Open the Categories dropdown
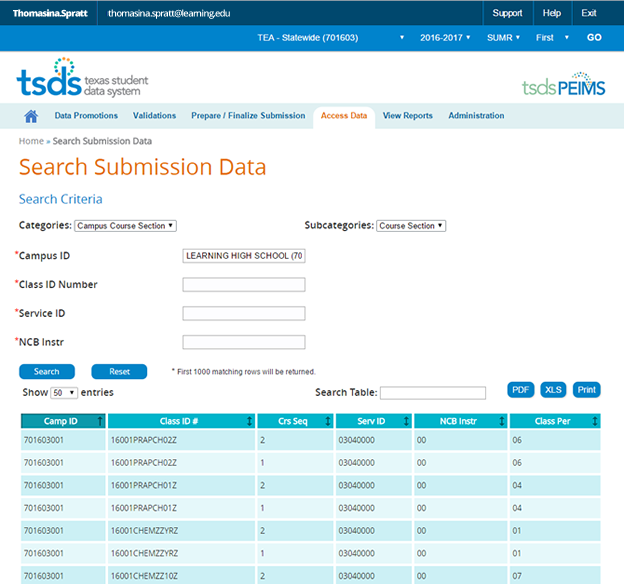The image size is (624, 584). point(126,226)
